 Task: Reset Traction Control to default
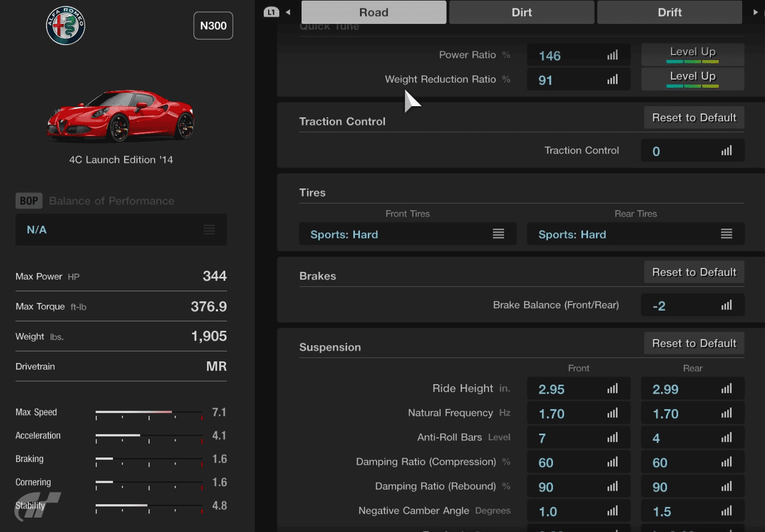[x=694, y=118]
